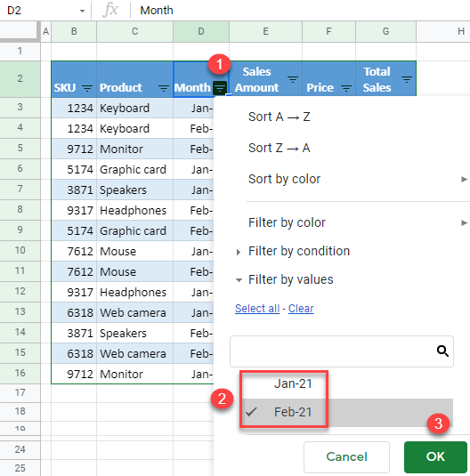
Task: Click Web camera cell in row 15
Action: point(135,353)
